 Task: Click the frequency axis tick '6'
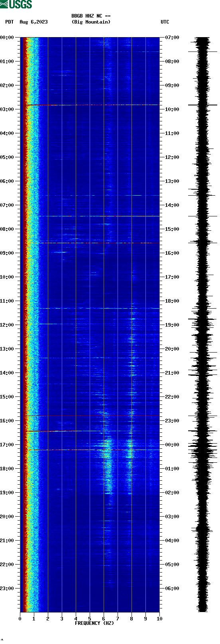point(104,619)
